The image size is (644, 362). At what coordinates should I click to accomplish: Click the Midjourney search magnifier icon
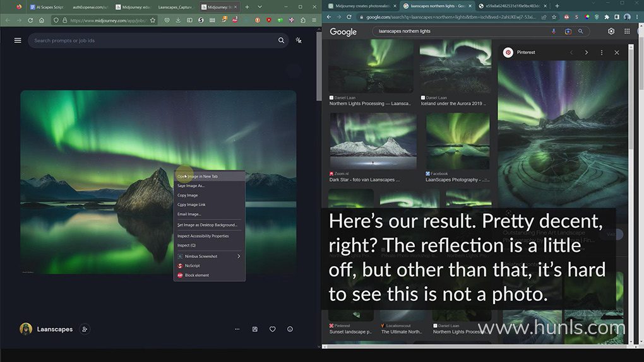281,40
